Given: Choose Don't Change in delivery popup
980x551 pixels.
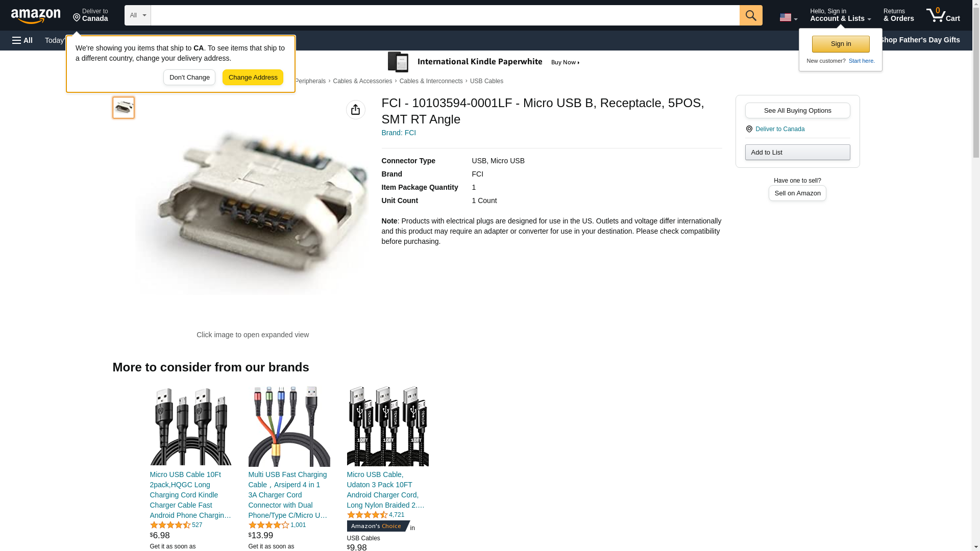Looking at the screenshot, I should [x=189, y=78].
